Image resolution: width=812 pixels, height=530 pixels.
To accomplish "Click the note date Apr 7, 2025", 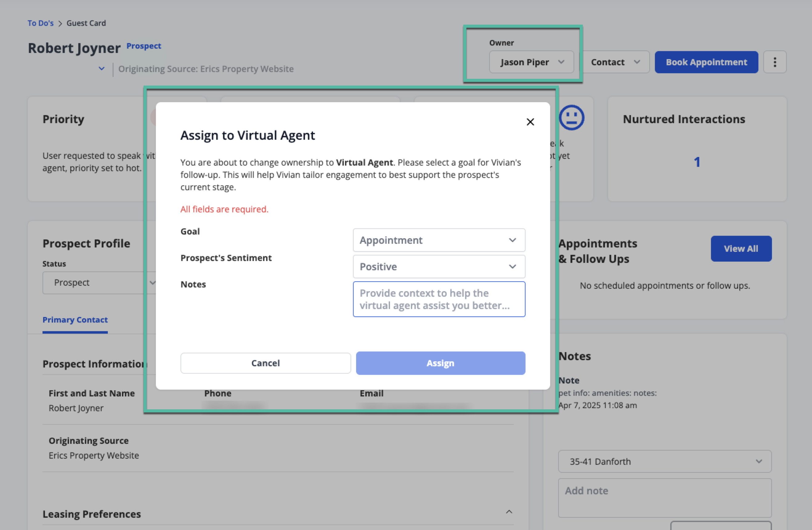I will pyautogui.click(x=597, y=405).
